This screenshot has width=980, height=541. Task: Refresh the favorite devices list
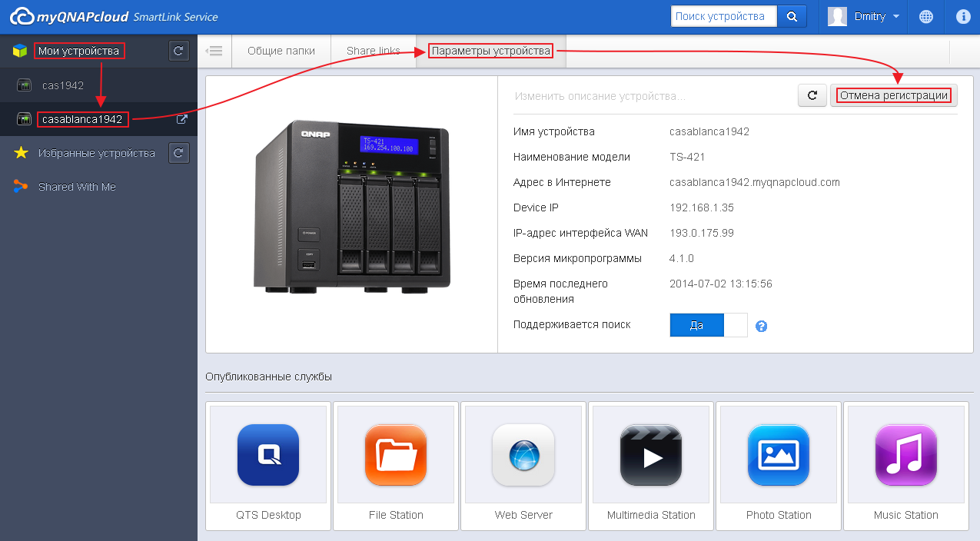pos(178,153)
